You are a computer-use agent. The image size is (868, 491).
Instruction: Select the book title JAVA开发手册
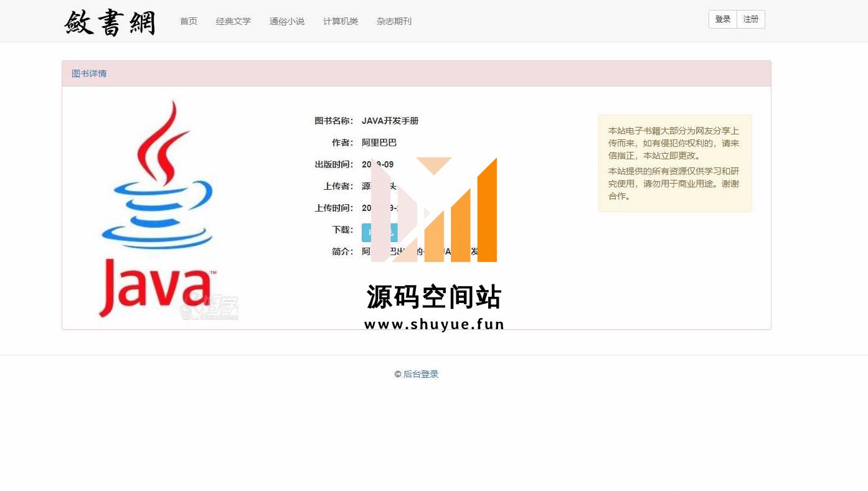coord(390,121)
